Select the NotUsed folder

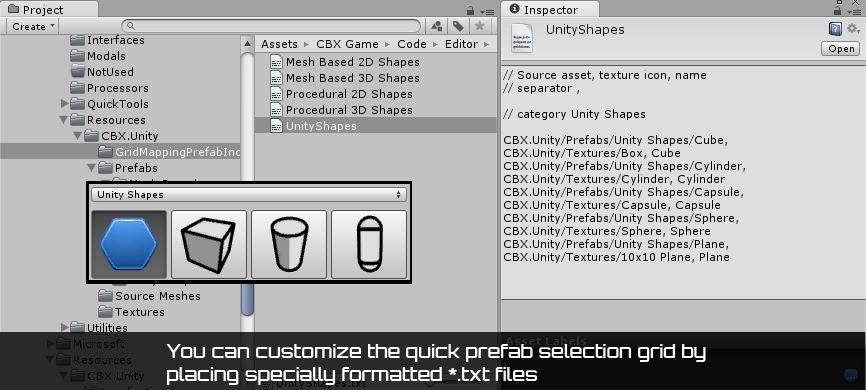tap(110, 72)
